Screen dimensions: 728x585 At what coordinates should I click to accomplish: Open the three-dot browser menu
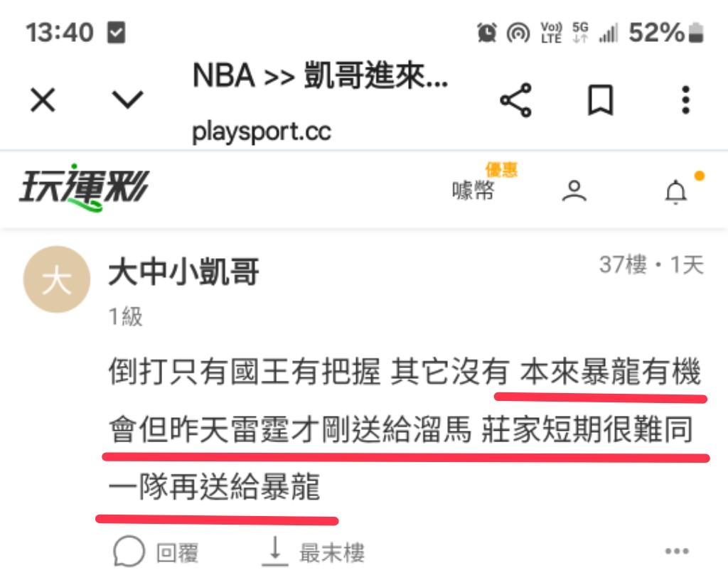click(686, 100)
